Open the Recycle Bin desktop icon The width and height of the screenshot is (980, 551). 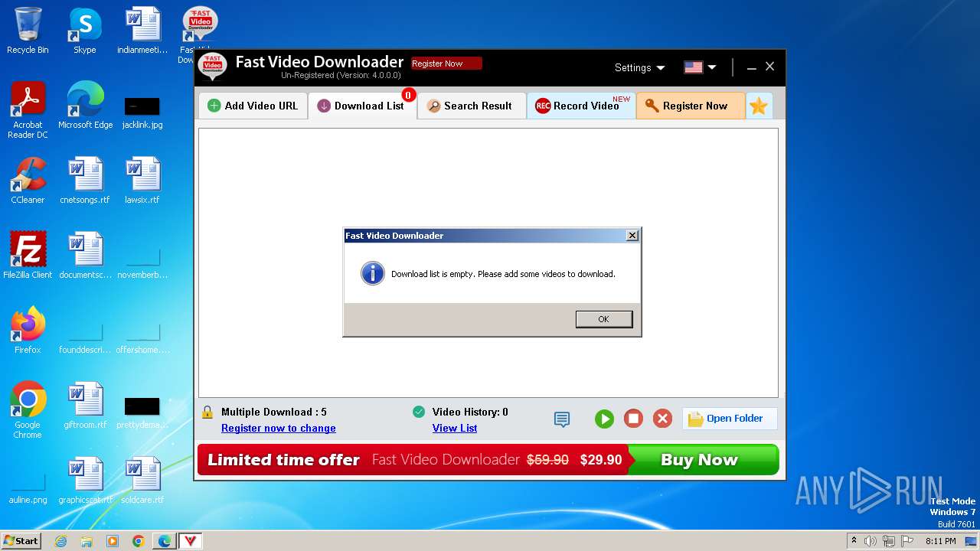pos(28,31)
